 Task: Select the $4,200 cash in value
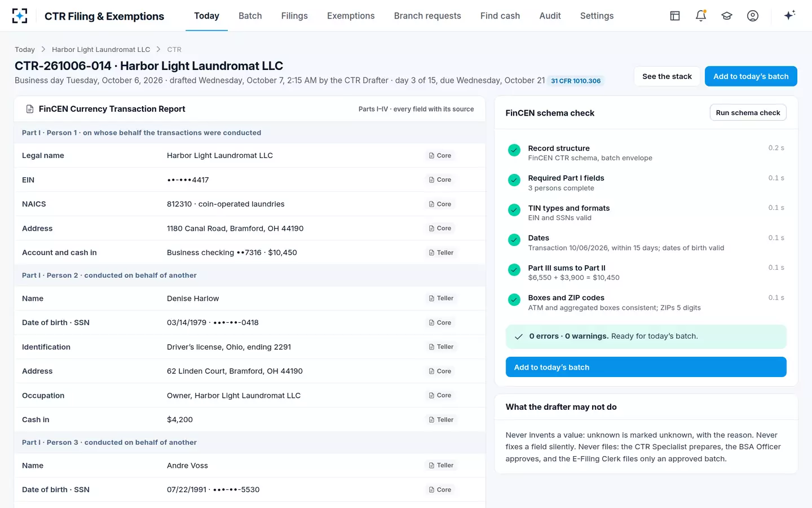pos(180,420)
